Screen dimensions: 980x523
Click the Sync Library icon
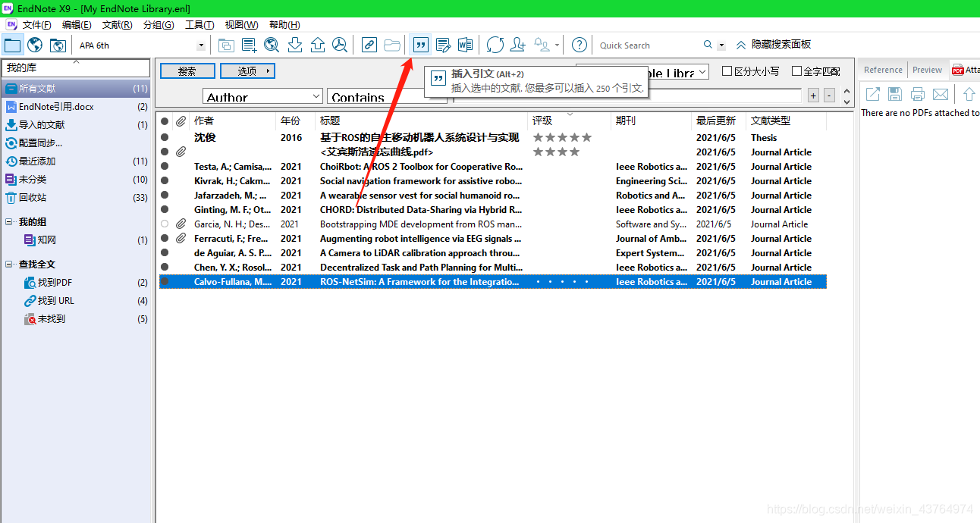[x=495, y=45]
